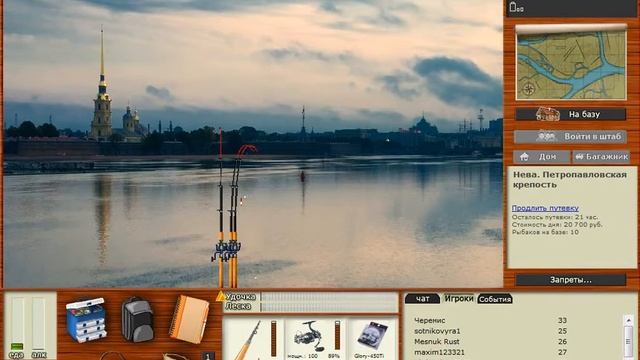Follow the Продлить путевку link
Viewport: 640px width, 360px height.
point(545,208)
